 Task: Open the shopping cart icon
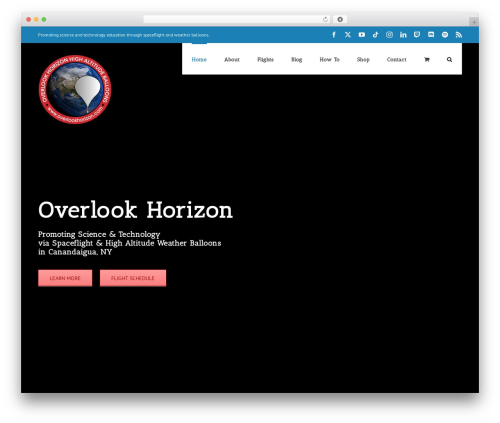[427, 59]
